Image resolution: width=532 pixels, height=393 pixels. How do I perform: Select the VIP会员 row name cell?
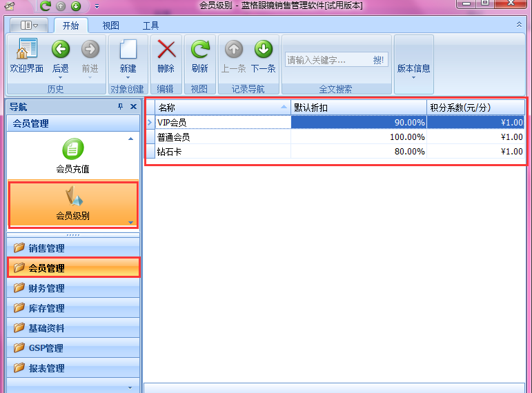tap(223, 122)
